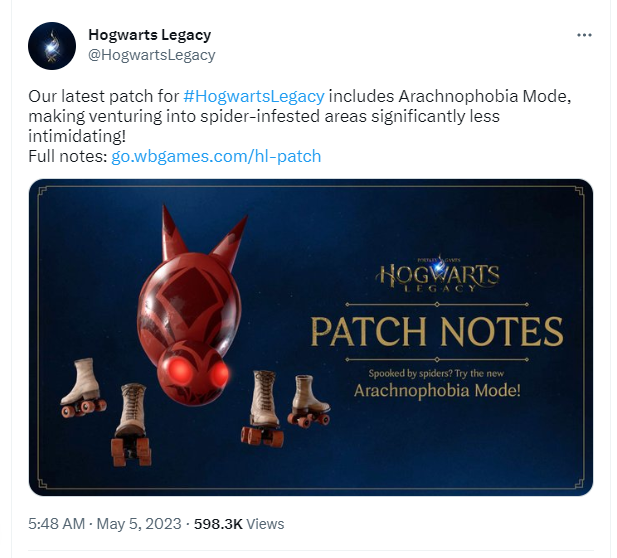The image size is (617, 558).
Task: Click the Arachnophobia Mode! text in image
Action: tap(437, 391)
